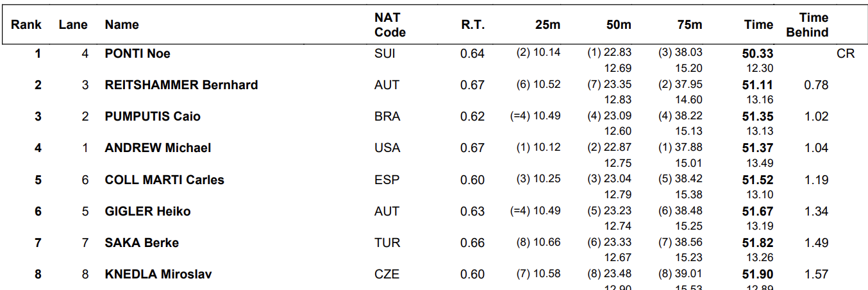Click the winning time 50.33

[758, 54]
